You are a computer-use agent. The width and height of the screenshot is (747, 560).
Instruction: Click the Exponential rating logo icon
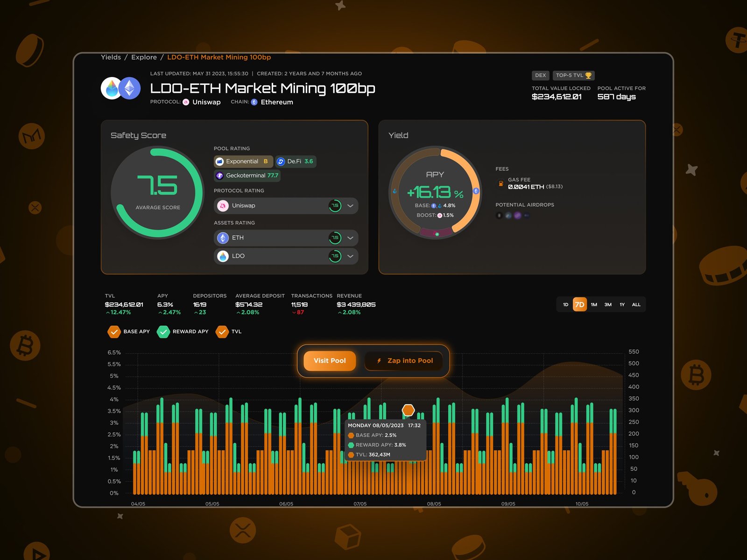[219, 161]
